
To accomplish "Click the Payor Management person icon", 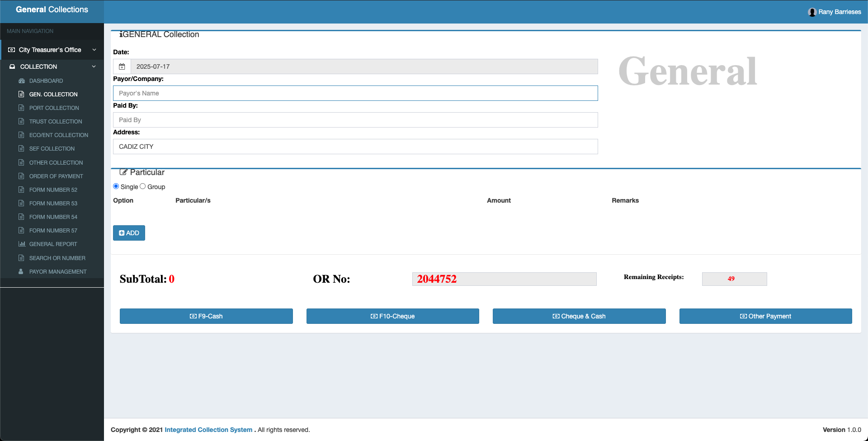I will 21,272.
